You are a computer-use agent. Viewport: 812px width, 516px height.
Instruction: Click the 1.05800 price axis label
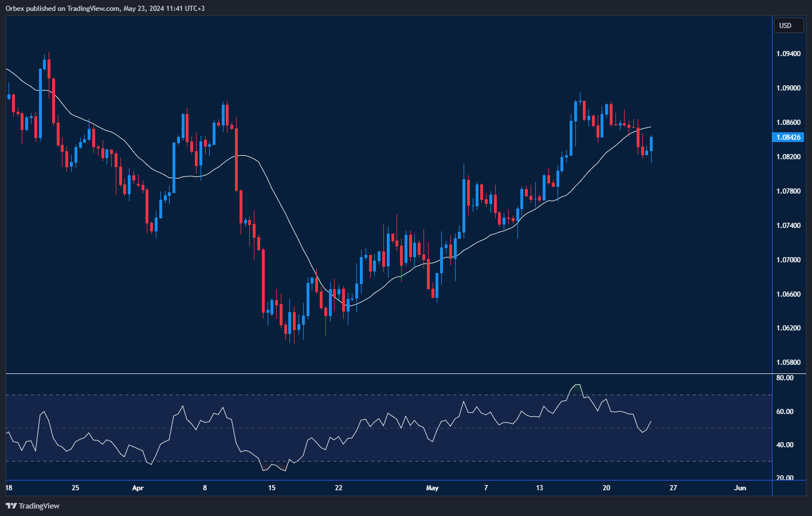coord(789,363)
